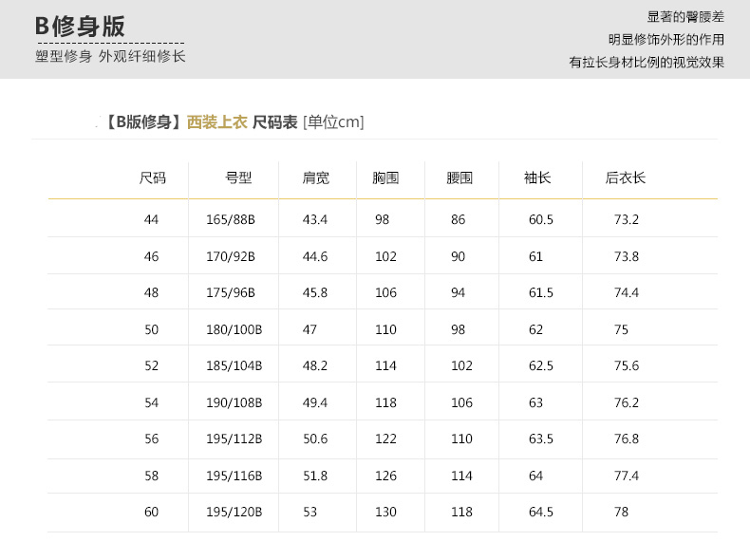This screenshot has height=560, width=750.
Task: Click the 180/100B size type cell
Action: [234, 329]
